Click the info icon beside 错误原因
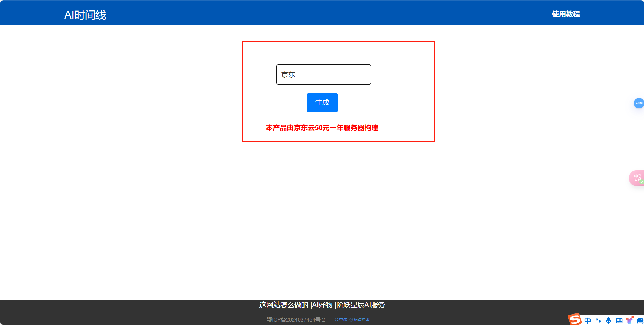 point(351,319)
